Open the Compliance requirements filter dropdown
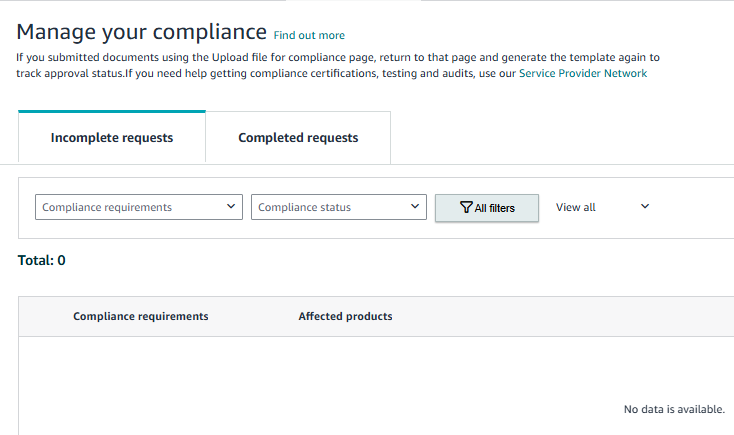 [x=139, y=207]
